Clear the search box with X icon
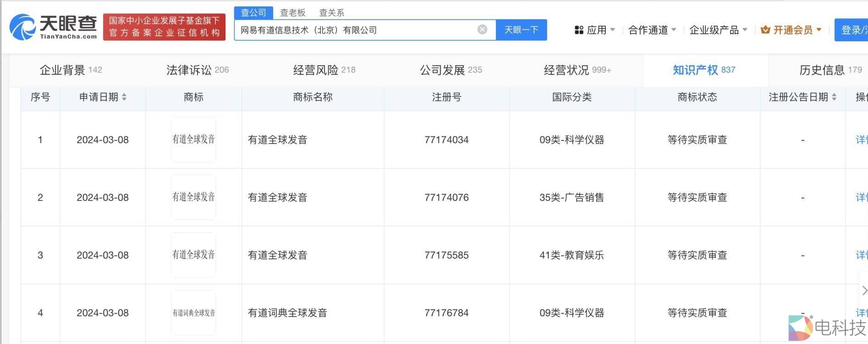 (482, 30)
